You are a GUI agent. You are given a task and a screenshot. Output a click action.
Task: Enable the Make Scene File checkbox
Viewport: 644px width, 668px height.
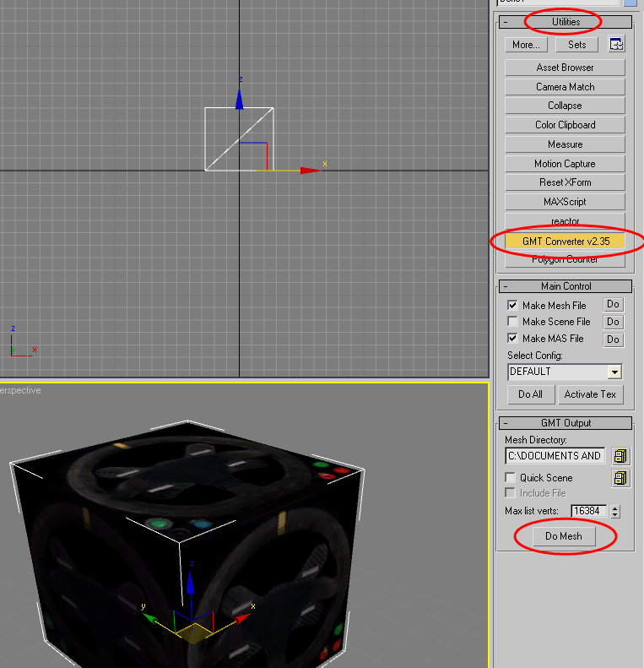pos(512,322)
